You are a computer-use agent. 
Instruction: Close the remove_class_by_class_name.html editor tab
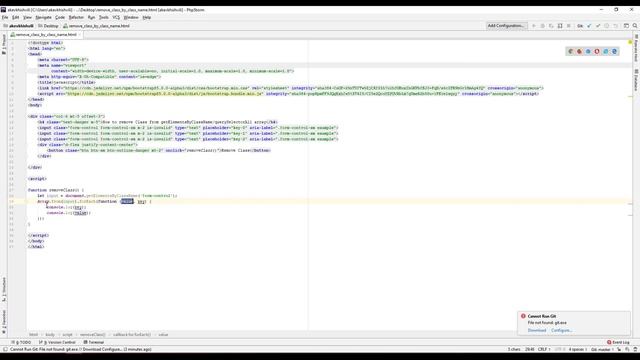pyautogui.click(x=80, y=35)
